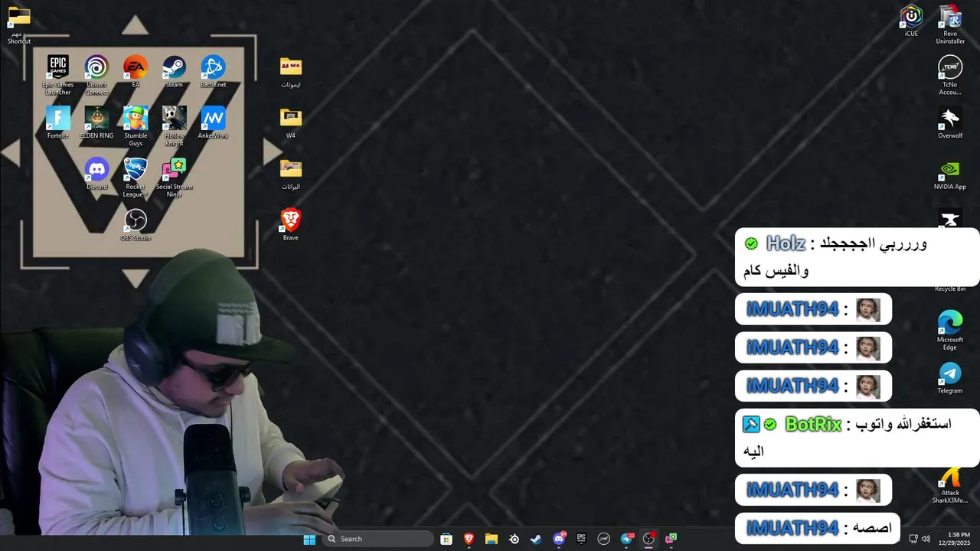Open the ايمونات folder on the desktop
Image resolution: width=980 pixels, height=551 pixels.
pyautogui.click(x=290, y=72)
